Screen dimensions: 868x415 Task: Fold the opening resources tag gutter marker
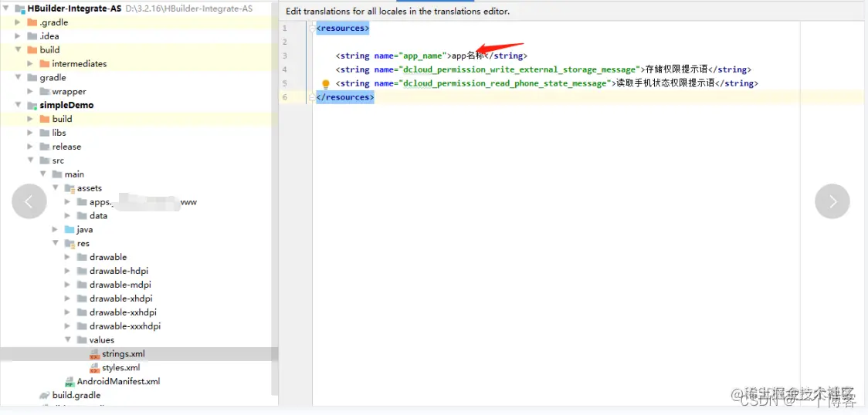(x=312, y=29)
